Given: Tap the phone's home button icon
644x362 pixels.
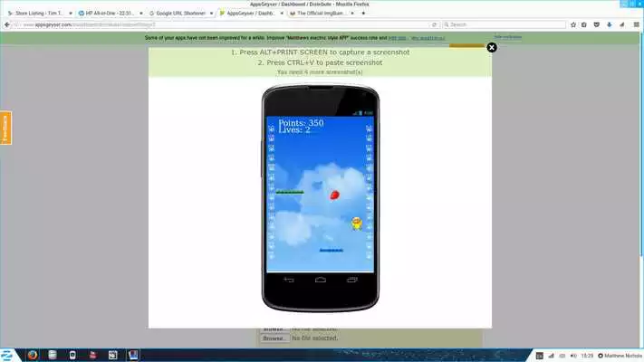Looking at the screenshot, I should 320,280.
